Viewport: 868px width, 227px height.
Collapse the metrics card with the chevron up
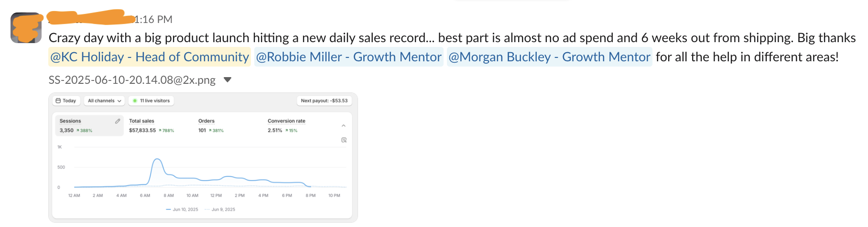click(344, 125)
